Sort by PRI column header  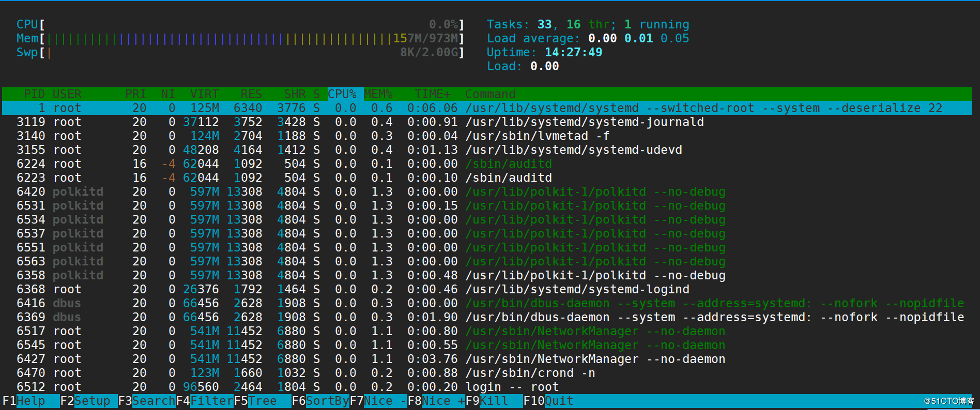(x=136, y=94)
